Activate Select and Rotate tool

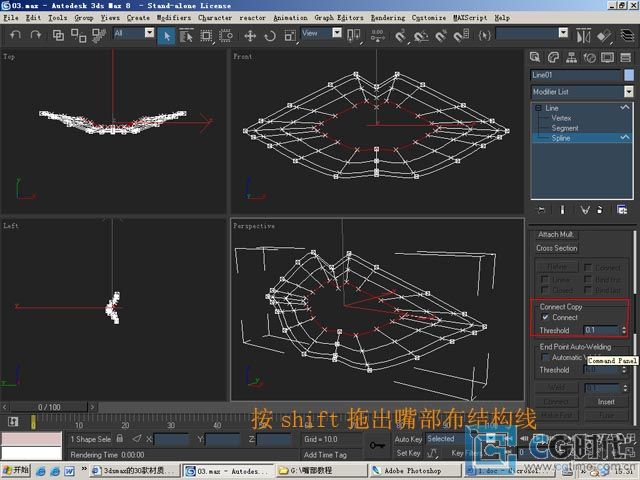(x=270, y=36)
